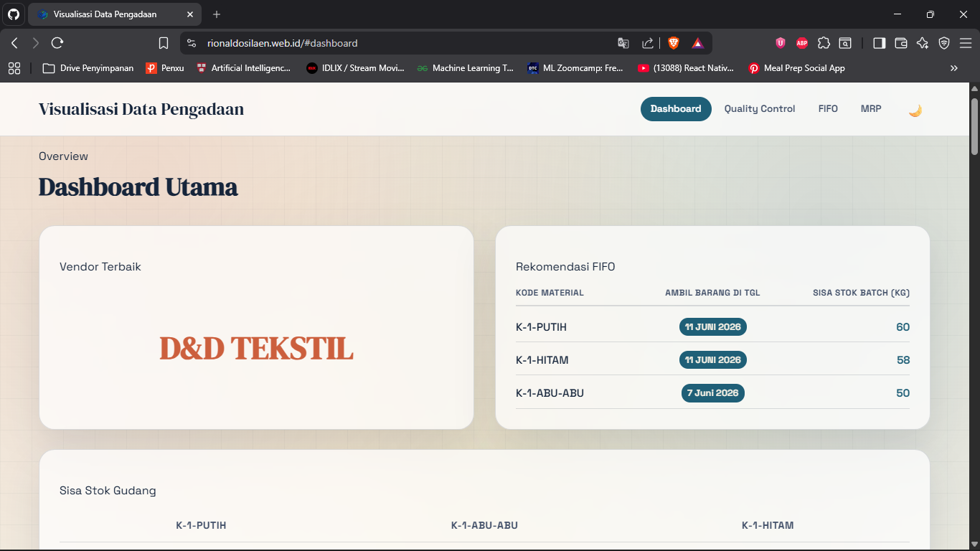Select the K-1-HITAM row in FIFO table
The height and width of the screenshot is (551, 980).
[712, 359]
